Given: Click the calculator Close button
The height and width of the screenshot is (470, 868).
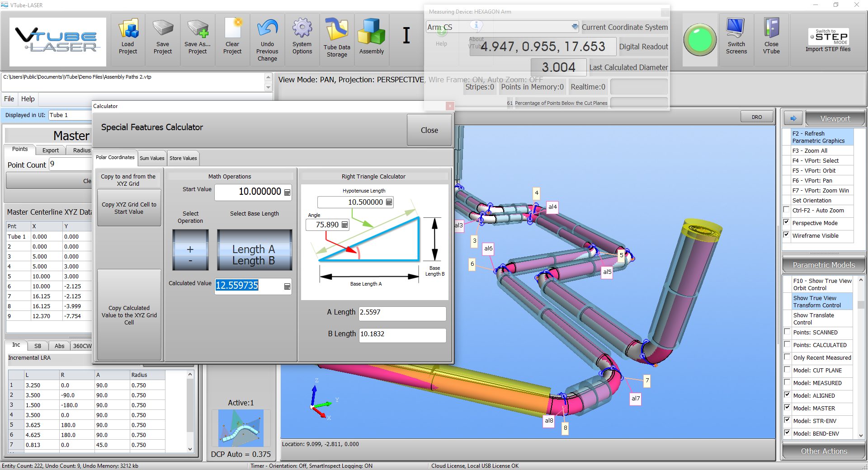Looking at the screenshot, I should tap(429, 130).
